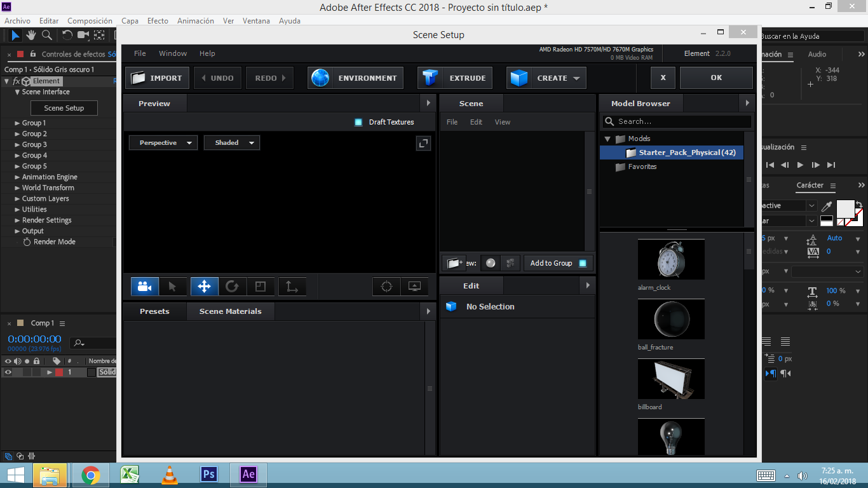Open Chrome from the taskbar
Viewport: 868px width, 488px height.
90,475
